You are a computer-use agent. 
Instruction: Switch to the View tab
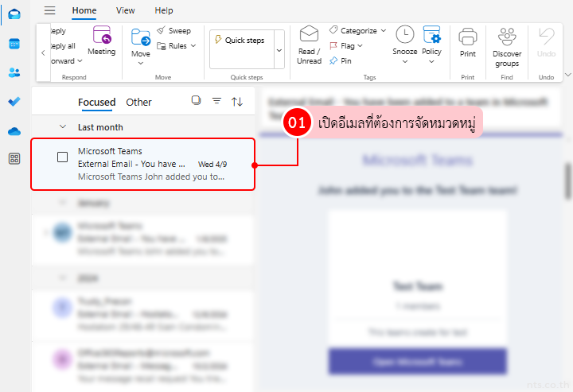125,10
